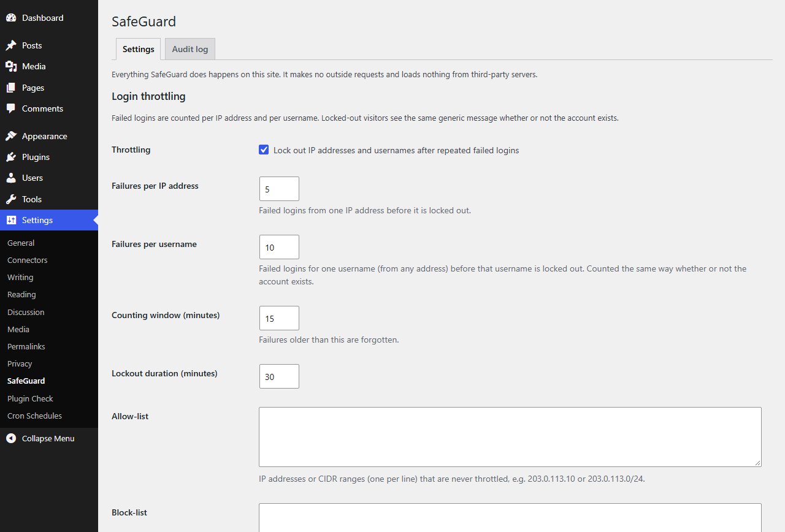Screen dimensions: 785x532
Task: Click Failures per IP address field
Action: pos(279,189)
